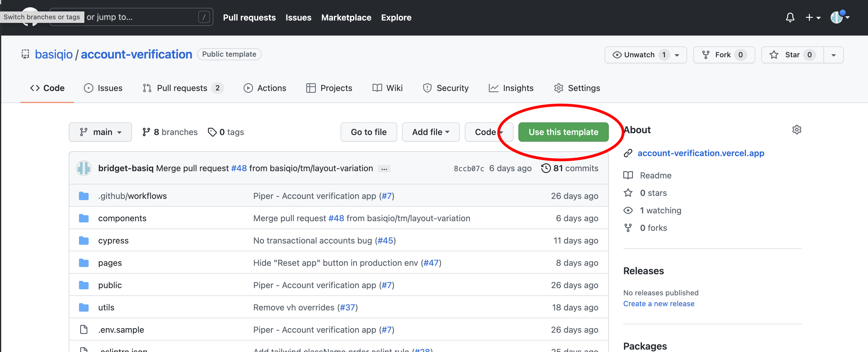868x352 pixels.
Task: Open star lists dropdown arrow
Action: [833, 55]
